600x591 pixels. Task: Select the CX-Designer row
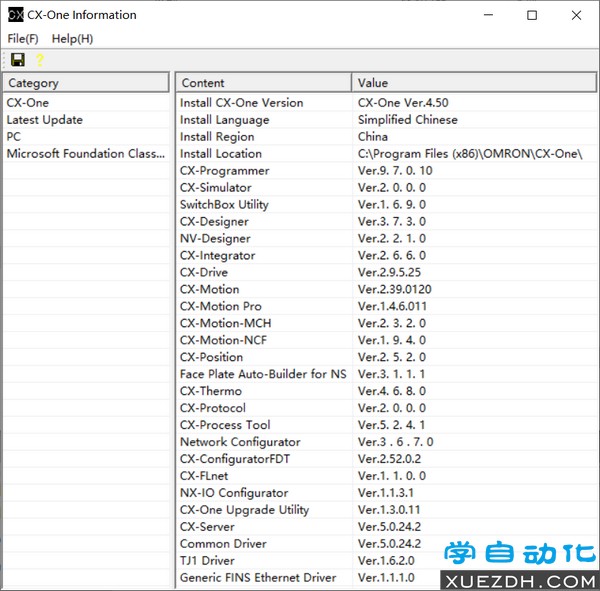click(386, 221)
